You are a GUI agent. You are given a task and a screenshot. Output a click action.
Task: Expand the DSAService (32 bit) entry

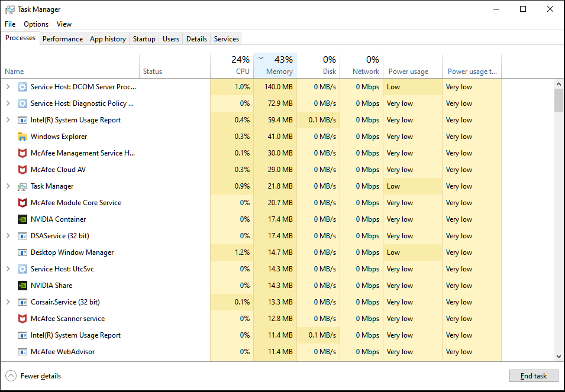[x=8, y=236]
